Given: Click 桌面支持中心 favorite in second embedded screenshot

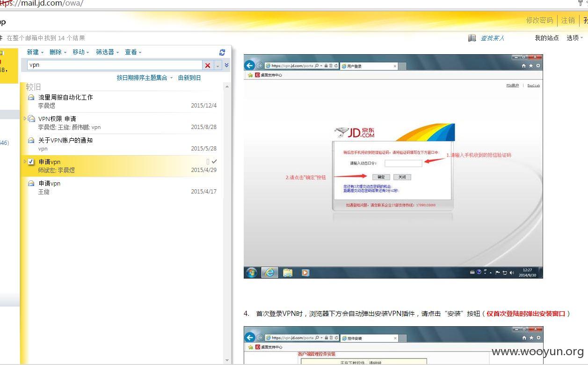Looking at the screenshot, I should point(269,347).
